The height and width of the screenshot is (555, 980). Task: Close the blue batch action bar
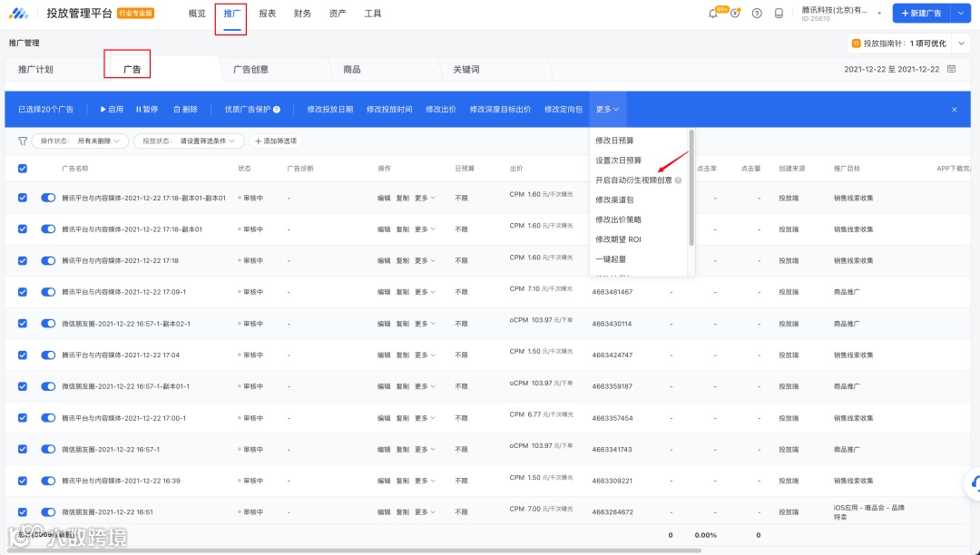coord(955,109)
